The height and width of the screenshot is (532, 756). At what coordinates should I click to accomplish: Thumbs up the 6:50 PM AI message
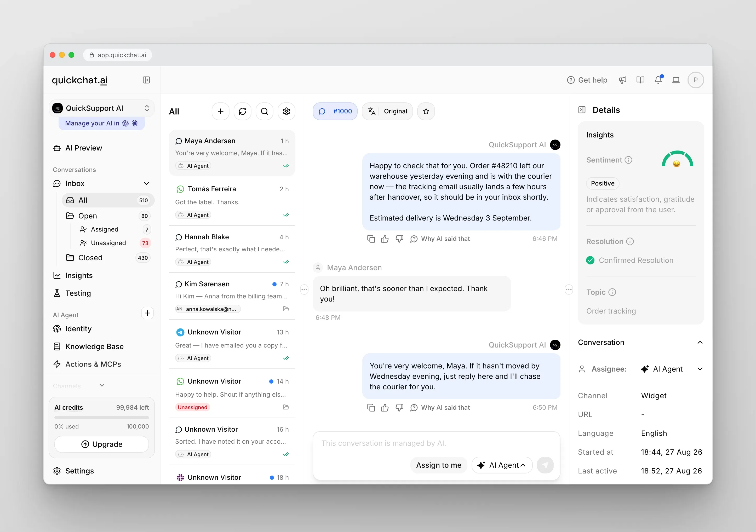click(x=385, y=408)
